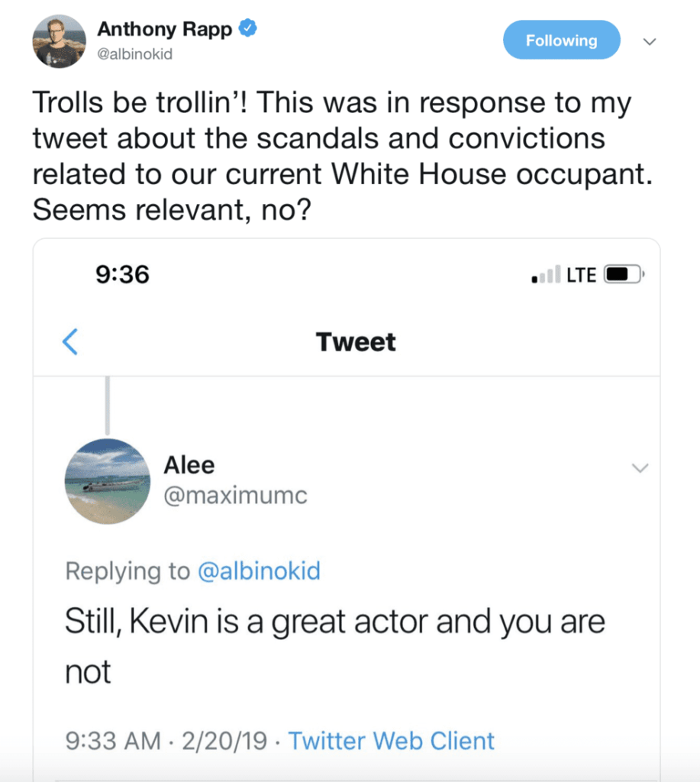This screenshot has height=782, width=700.
Task: Tap the blue back arrow
Action: tap(70, 341)
